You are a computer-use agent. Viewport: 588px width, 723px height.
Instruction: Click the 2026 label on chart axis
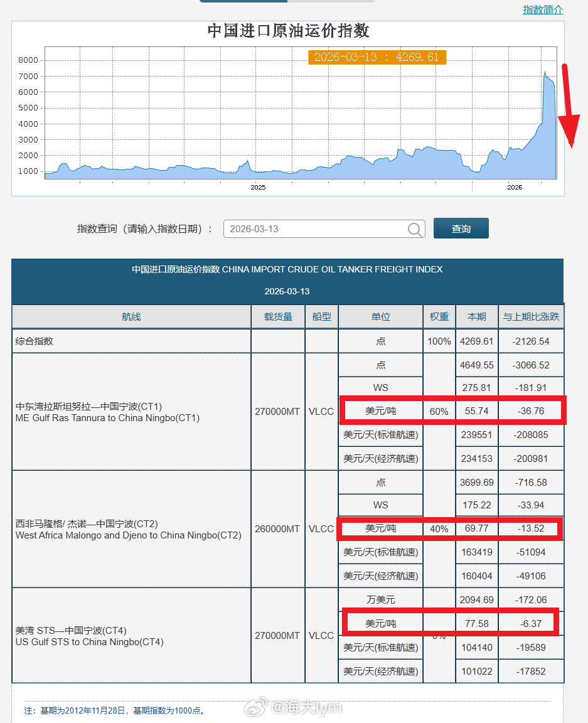[x=515, y=187]
